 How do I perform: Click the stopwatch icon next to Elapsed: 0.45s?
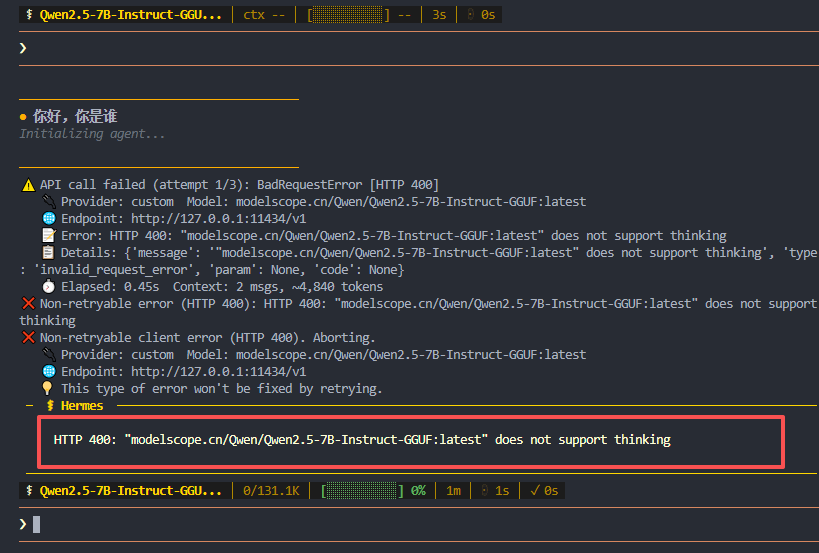click(x=49, y=286)
